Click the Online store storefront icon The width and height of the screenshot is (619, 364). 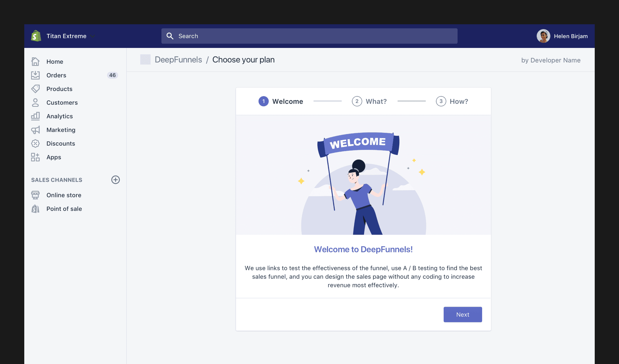(36, 195)
